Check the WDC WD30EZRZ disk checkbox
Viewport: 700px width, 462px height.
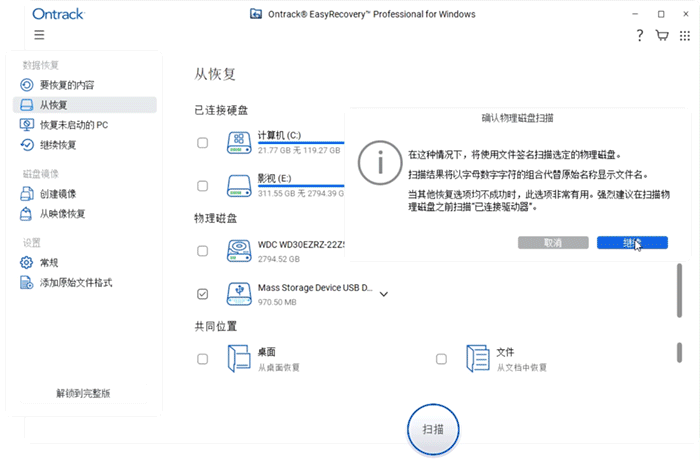203,251
